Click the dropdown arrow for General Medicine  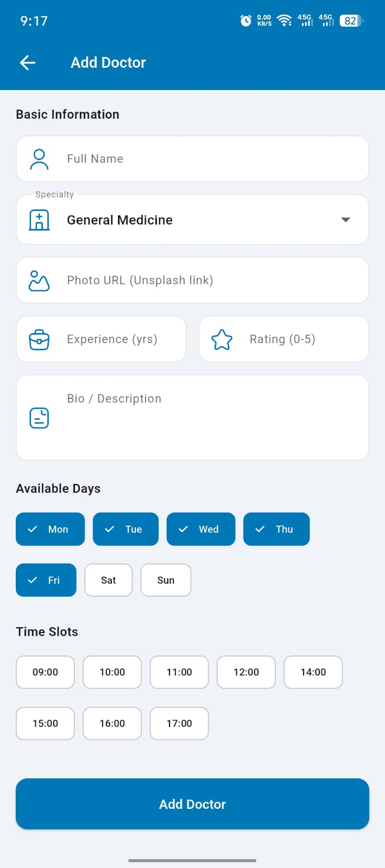pos(346,220)
